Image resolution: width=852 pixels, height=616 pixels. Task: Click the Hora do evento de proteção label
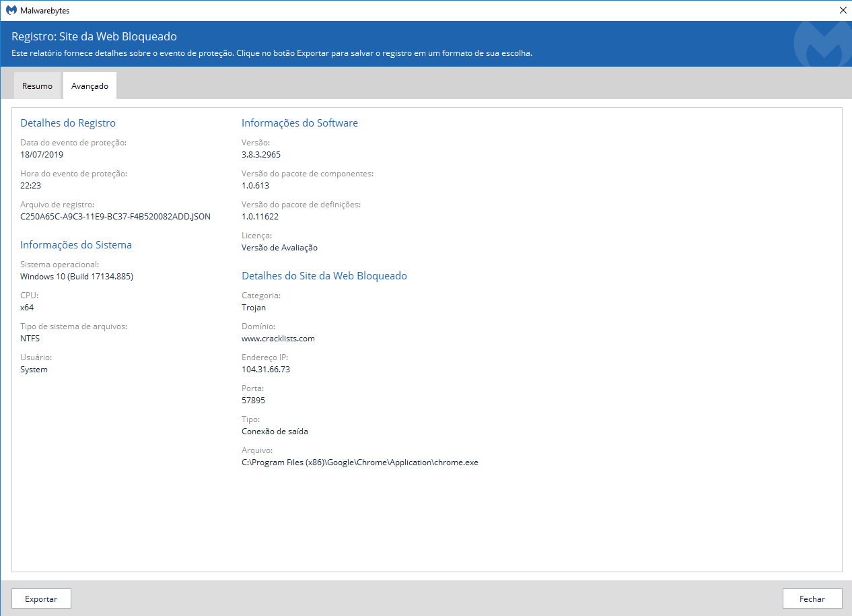click(x=73, y=174)
